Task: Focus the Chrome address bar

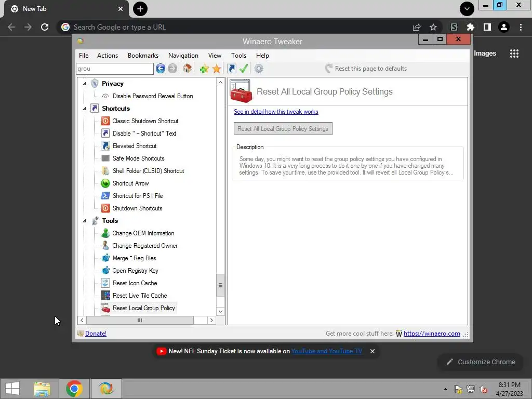Action: [234, 27]
